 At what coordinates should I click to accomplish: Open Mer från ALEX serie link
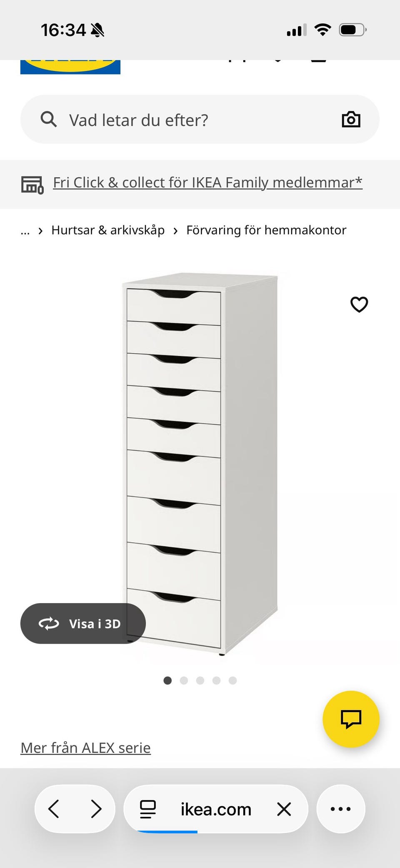coord(85,748)
